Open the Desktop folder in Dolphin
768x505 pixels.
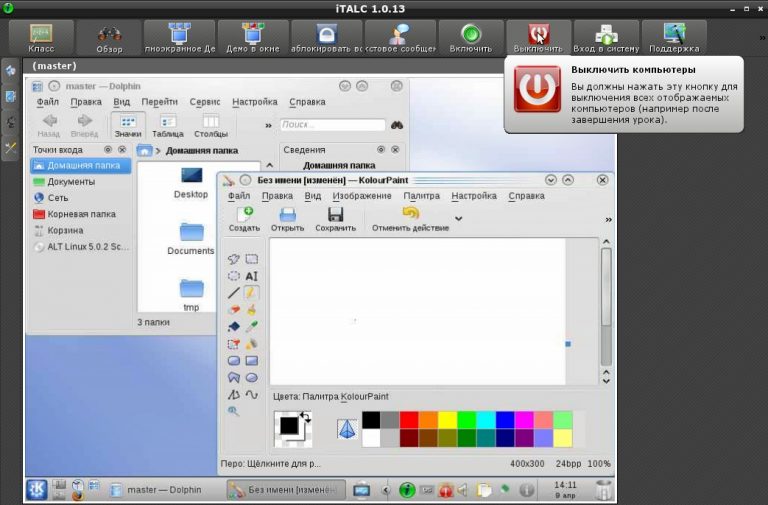tap(191, 183)
